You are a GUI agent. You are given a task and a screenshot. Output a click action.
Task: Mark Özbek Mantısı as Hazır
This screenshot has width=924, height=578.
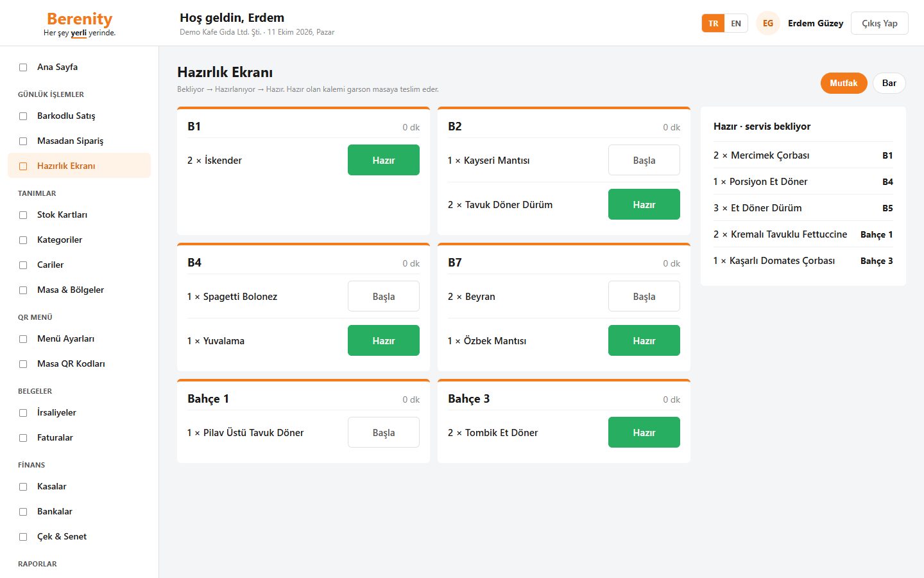click(644, 340)
